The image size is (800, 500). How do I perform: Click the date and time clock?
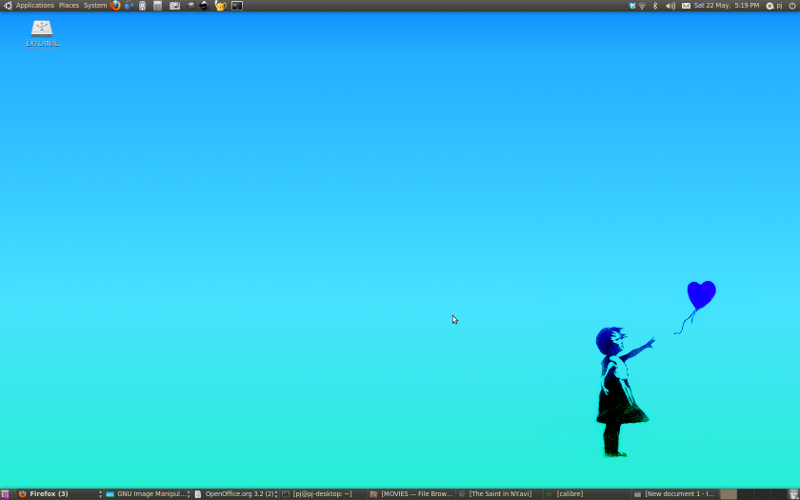tap(727, 6)
